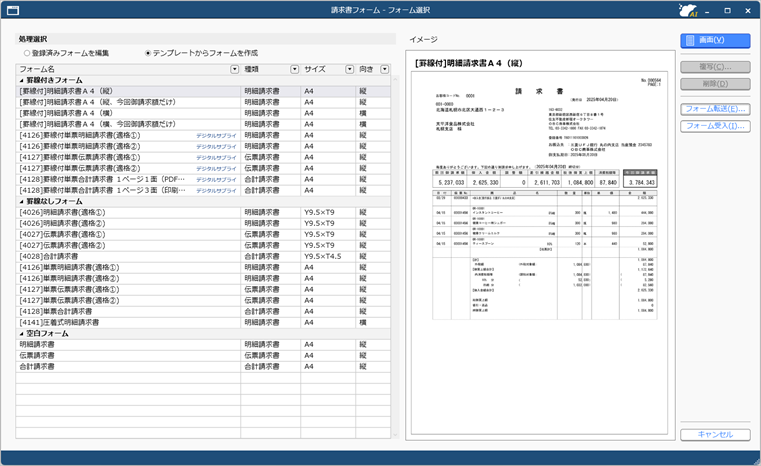Select 登録済みフォームを編集 radio button
This screenshot has width=761, height=466.
tap(27, 53)
